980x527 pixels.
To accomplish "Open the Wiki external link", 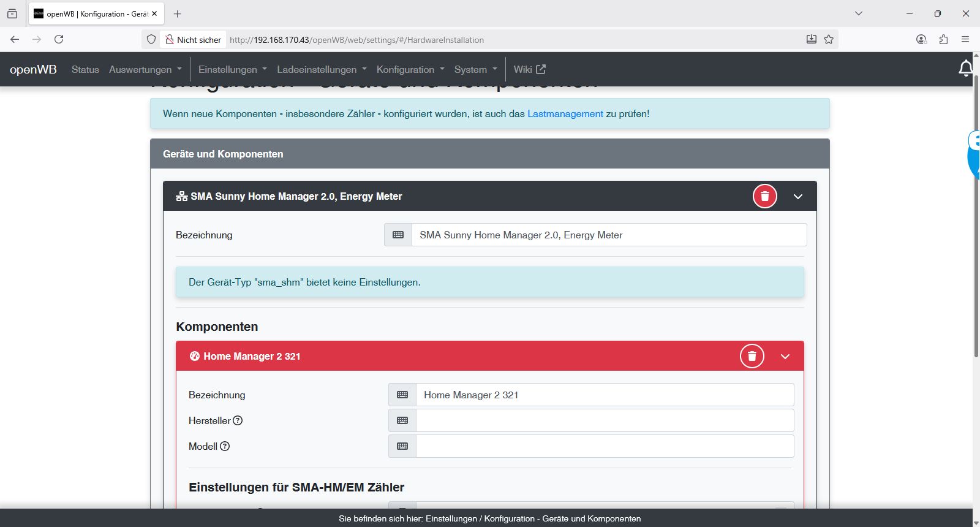I will (x=529, y=69).
